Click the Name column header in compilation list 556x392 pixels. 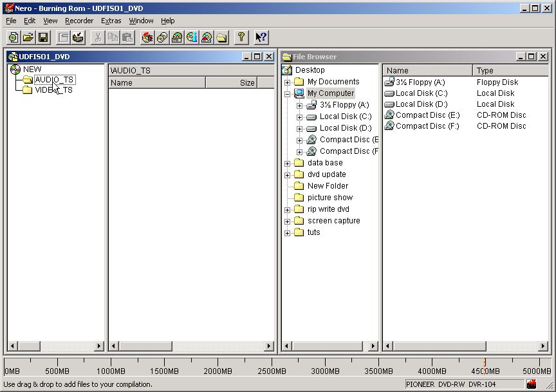[157, 82]
